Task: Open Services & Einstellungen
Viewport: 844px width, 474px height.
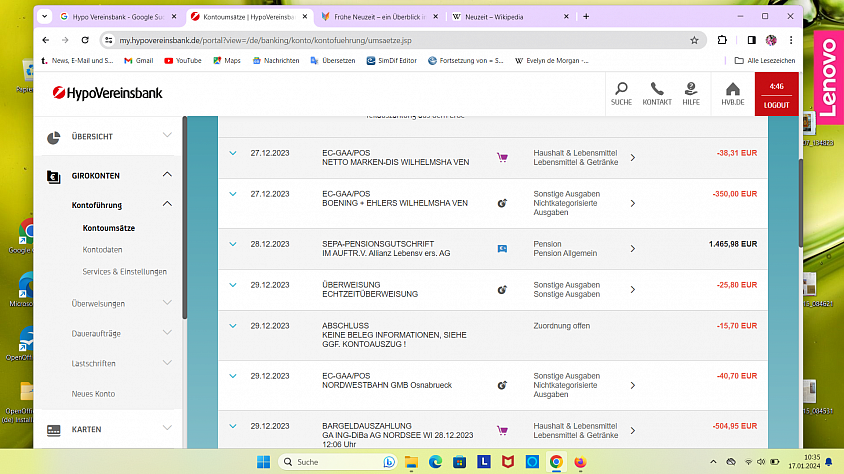Action: click(x=124, y=272)
